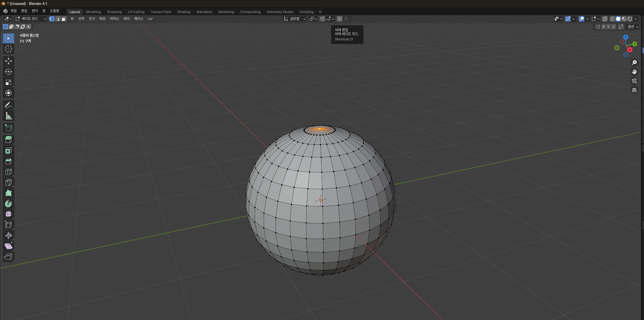Click the zoom magnifier viewport button

634,63
